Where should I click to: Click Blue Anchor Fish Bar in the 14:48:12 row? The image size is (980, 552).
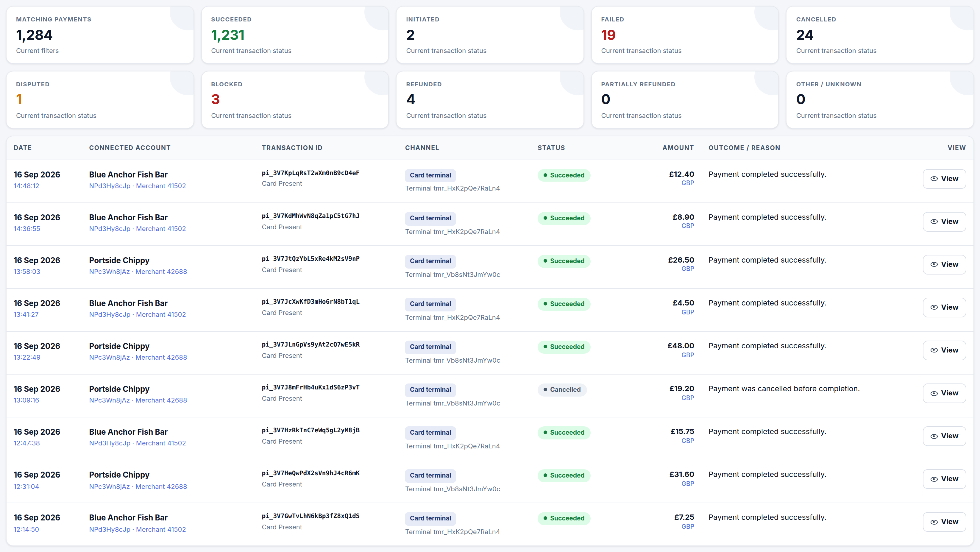point(128,174)
